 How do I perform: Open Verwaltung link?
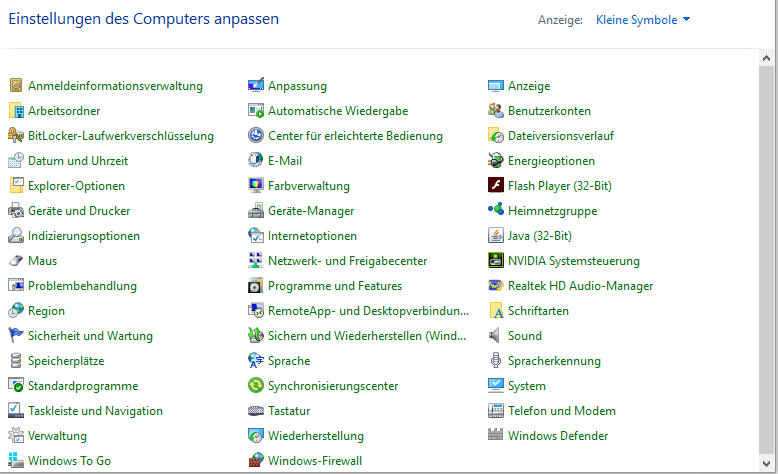pyautogui.click(x=57, y=436)
